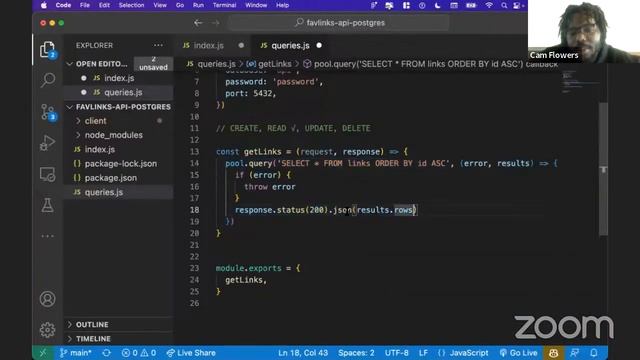Image resolution: width=640 pixels, height=360 pixels.
Task: Switch to the queries.js editor tab
Action: pos(291,45)
